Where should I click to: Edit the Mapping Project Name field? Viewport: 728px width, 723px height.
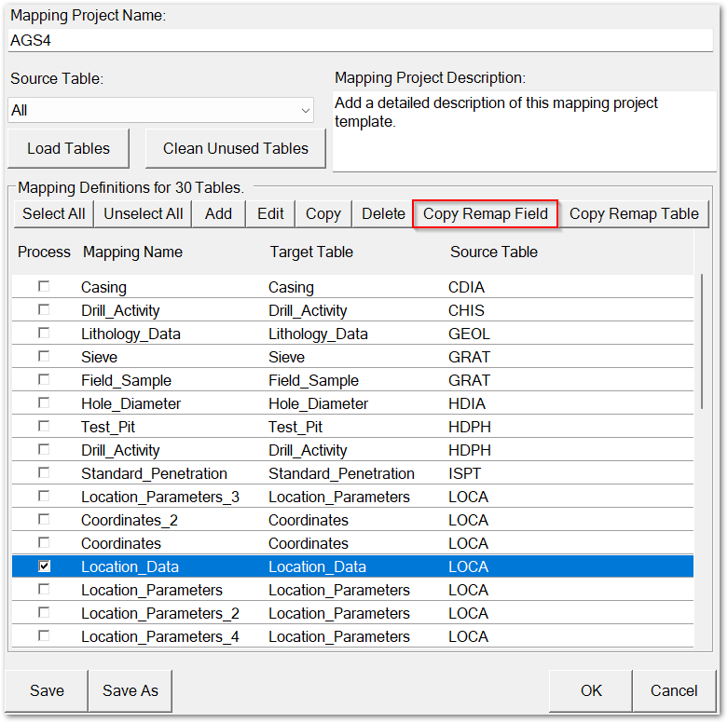click(x=361, y=40)
